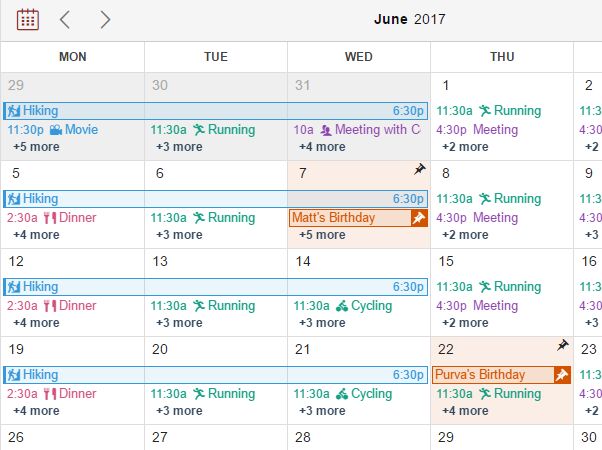The width and height of the screenshot is (602, 450).
Task: Click pin button on Purva's Birthday event
Action: pos(562,375)
